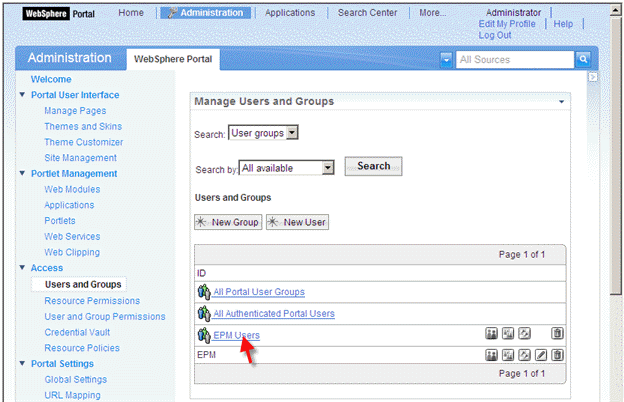
Task: Click the EPM text in the list
Action: point(206,355)
